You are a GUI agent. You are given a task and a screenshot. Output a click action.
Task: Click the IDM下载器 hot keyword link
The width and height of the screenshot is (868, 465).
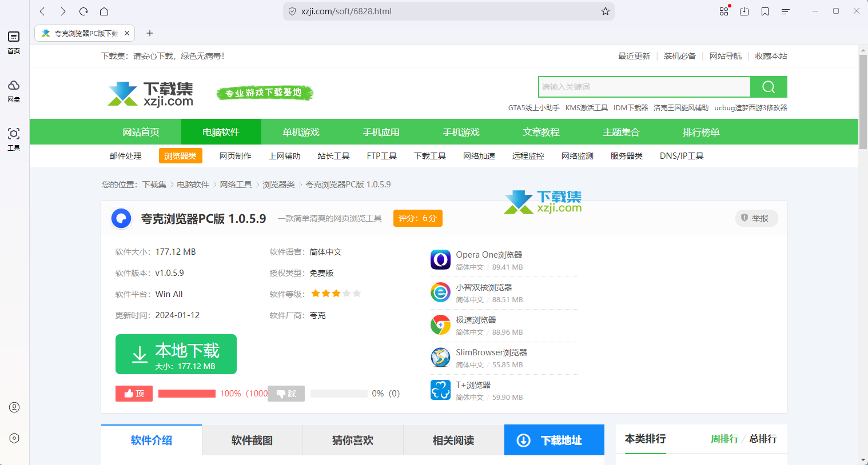(631, 107)
